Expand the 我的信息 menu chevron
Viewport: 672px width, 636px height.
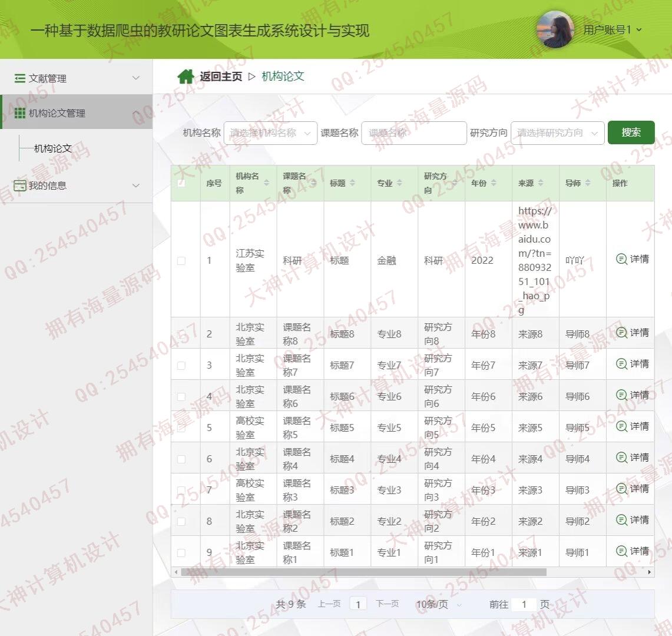136,185
